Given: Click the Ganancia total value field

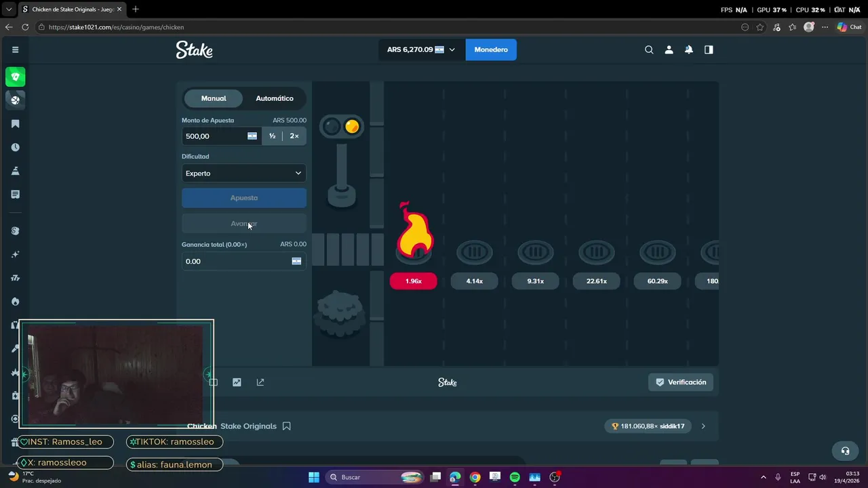Looking at the screenshot, I should pos(244,261).
